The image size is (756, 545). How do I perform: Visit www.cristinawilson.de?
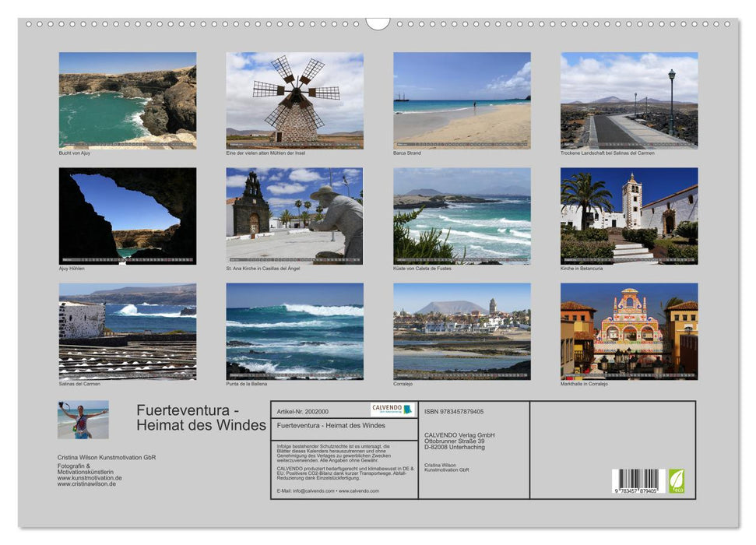(x=87, y=483)
